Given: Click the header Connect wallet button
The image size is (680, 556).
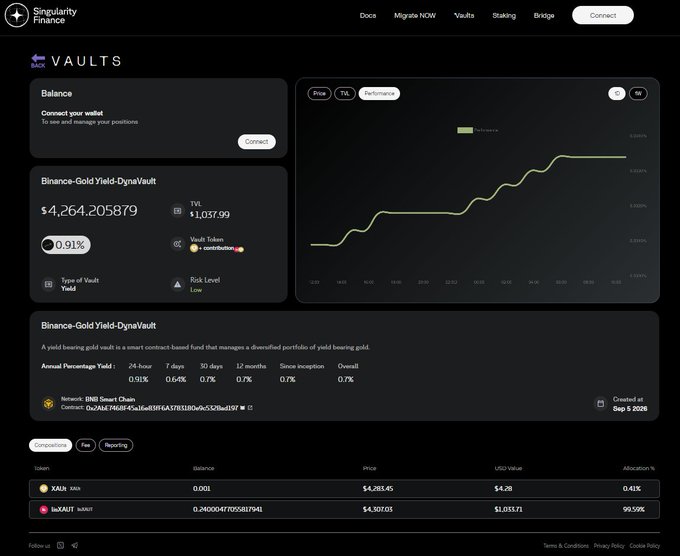Looking at the screenshot, I should (603, 15).
